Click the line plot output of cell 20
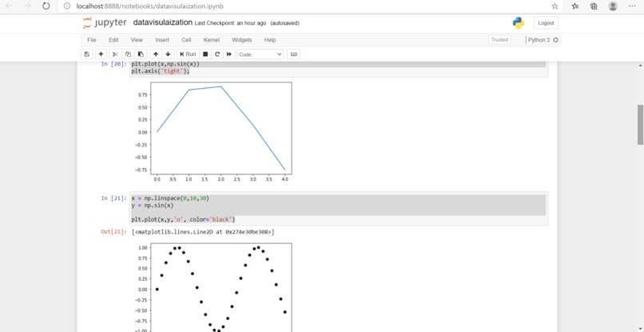 point(213,133)
